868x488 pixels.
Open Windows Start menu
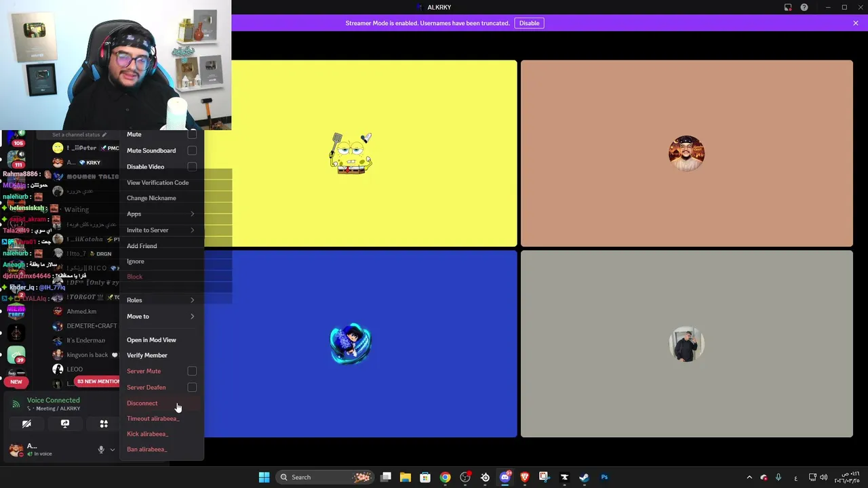[264, 477]
